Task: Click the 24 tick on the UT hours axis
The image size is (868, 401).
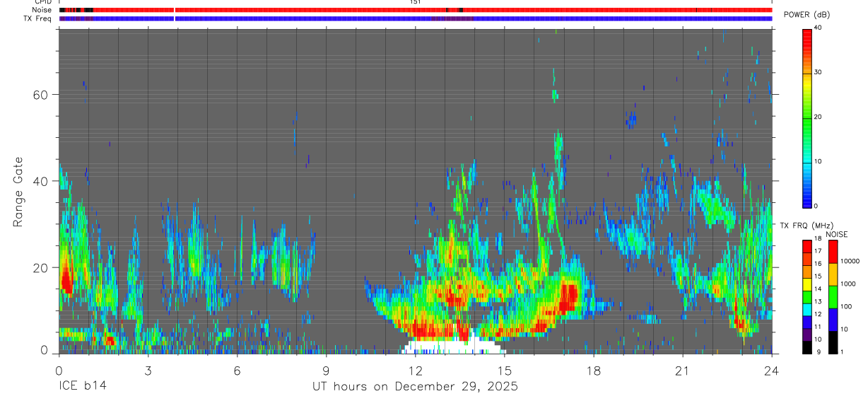Action: (x=772, y=370)
